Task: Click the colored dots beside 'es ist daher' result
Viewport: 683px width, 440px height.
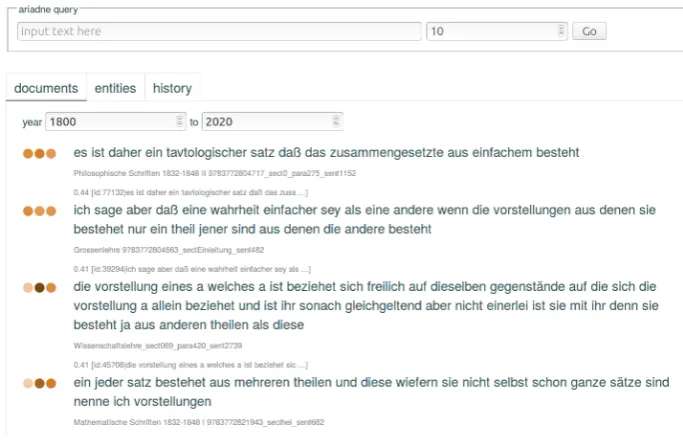Action: pyautogui.click(x=40, y=153)
